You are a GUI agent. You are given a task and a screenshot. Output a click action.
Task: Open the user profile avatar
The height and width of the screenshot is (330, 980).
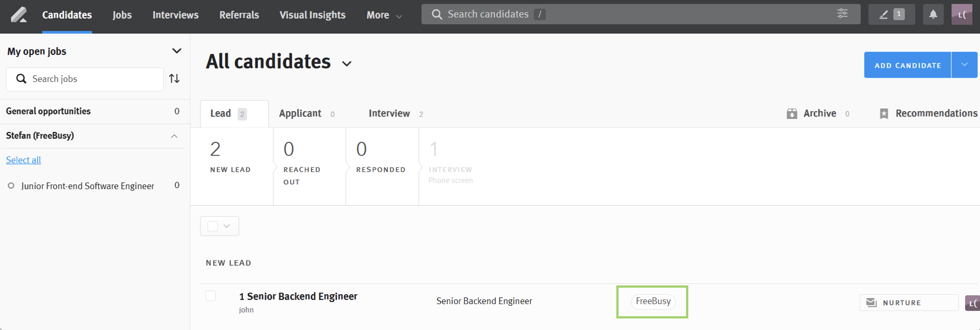click(x=962, y=14)
